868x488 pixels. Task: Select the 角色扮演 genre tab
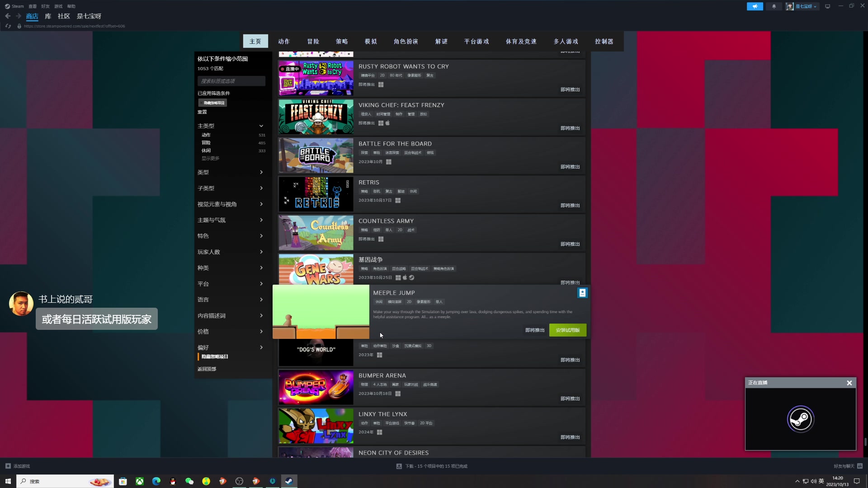tap(406, 41)
